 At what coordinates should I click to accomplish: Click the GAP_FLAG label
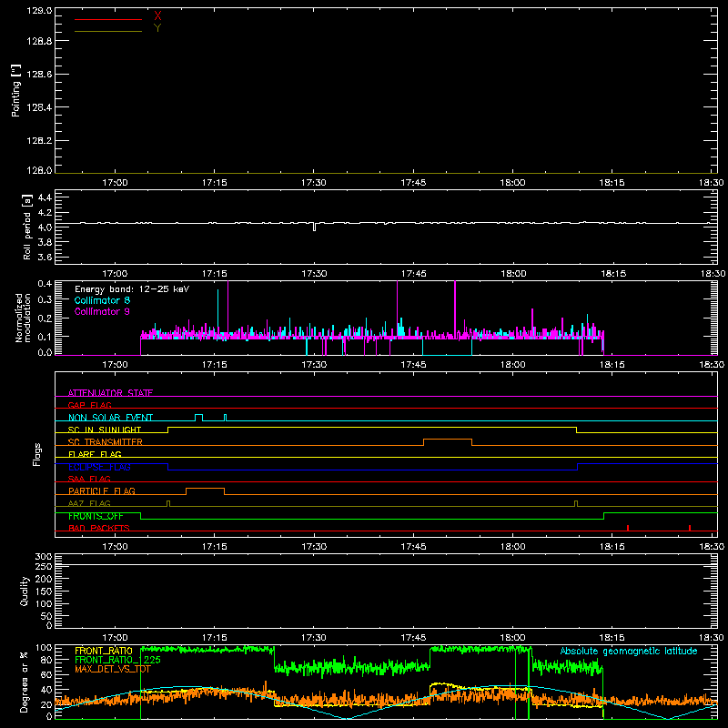point(89,405)
